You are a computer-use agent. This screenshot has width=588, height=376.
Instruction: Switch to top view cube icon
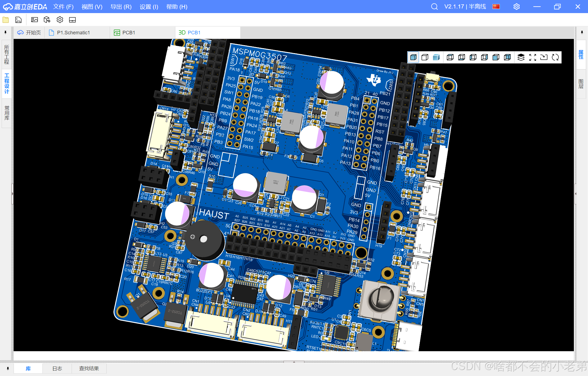(x=450, y=57)
